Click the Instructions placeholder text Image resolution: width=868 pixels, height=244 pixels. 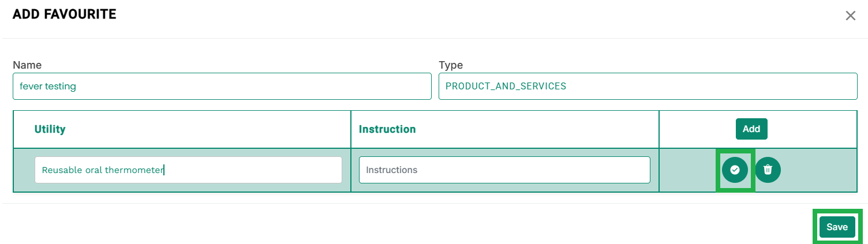[392, 170]
